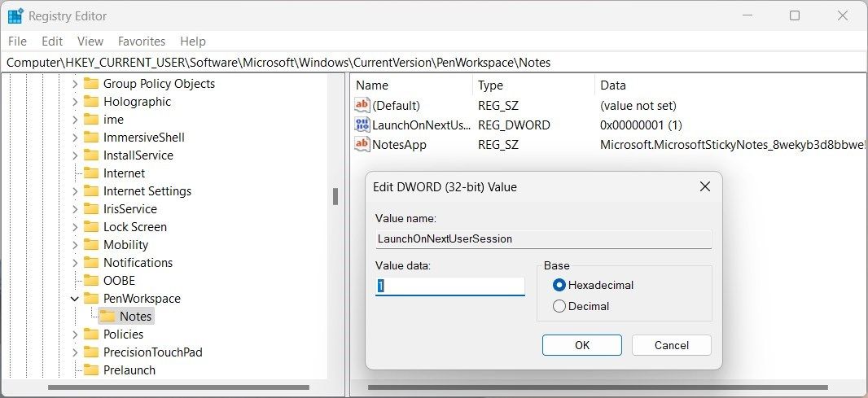Expand the Group Policy Objects node
The width and height of the screenshot is (868, 398).
coord(75,84)
